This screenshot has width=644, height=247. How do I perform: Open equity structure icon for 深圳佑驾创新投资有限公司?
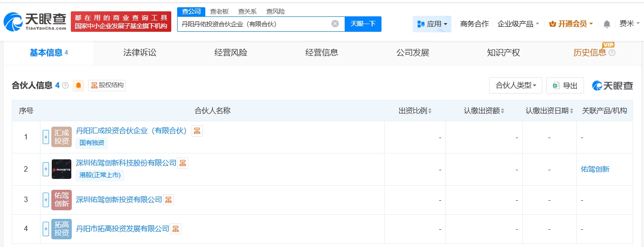pyautogui.click(x=168, y=200)
